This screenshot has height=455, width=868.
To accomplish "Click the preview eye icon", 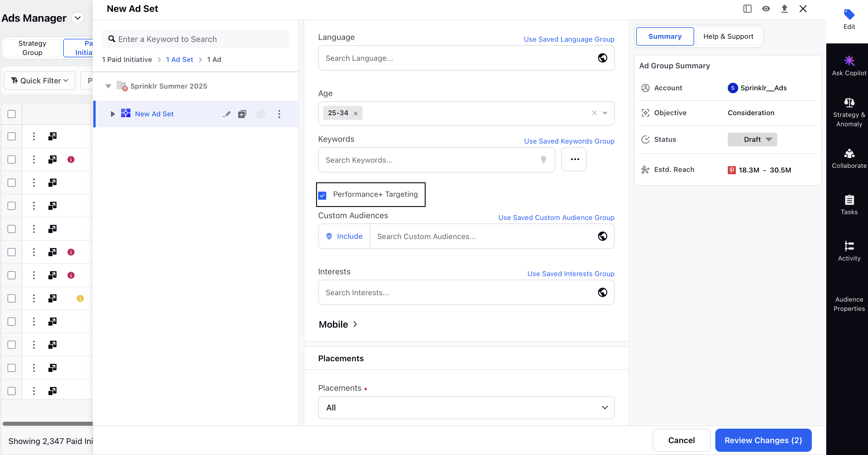I will pyautogui.click(x=765, y=9).
